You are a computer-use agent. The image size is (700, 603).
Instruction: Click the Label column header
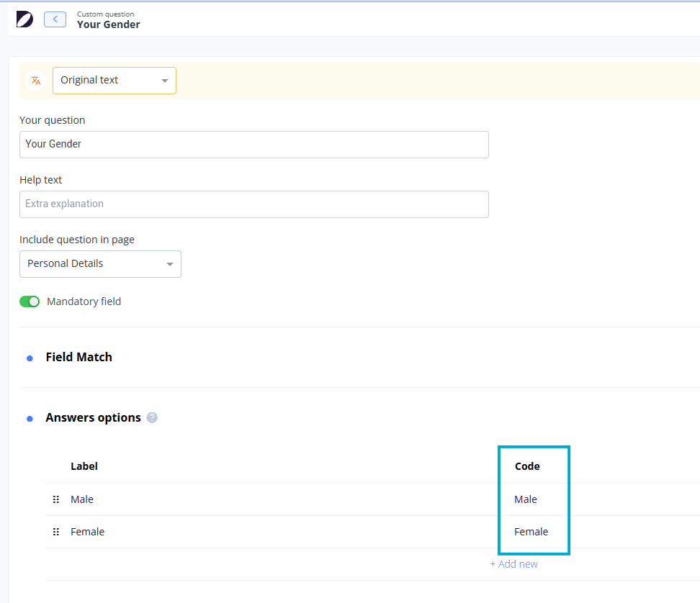pyautogui.click(x=84, y=466)
